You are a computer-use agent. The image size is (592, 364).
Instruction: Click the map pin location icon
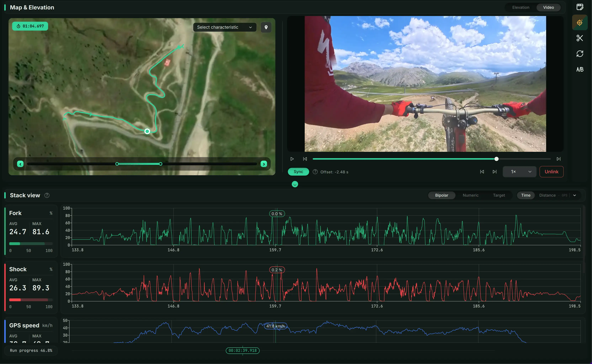(266, 27)
